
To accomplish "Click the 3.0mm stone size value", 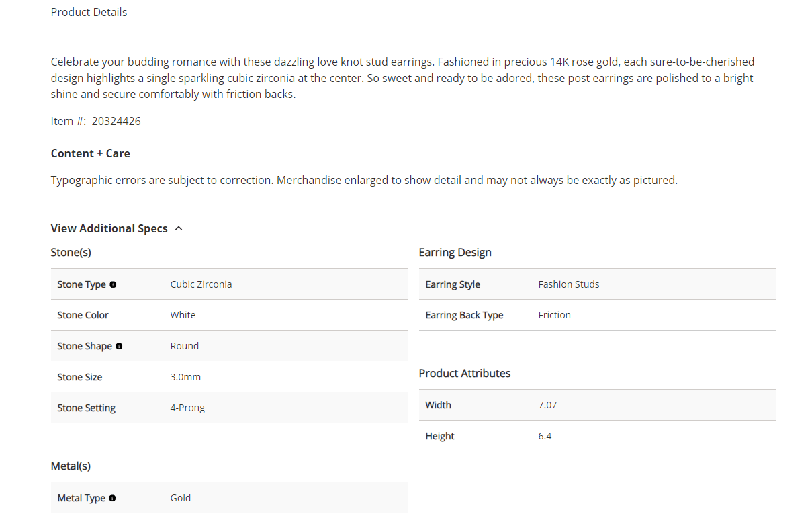I will (185, 377).
